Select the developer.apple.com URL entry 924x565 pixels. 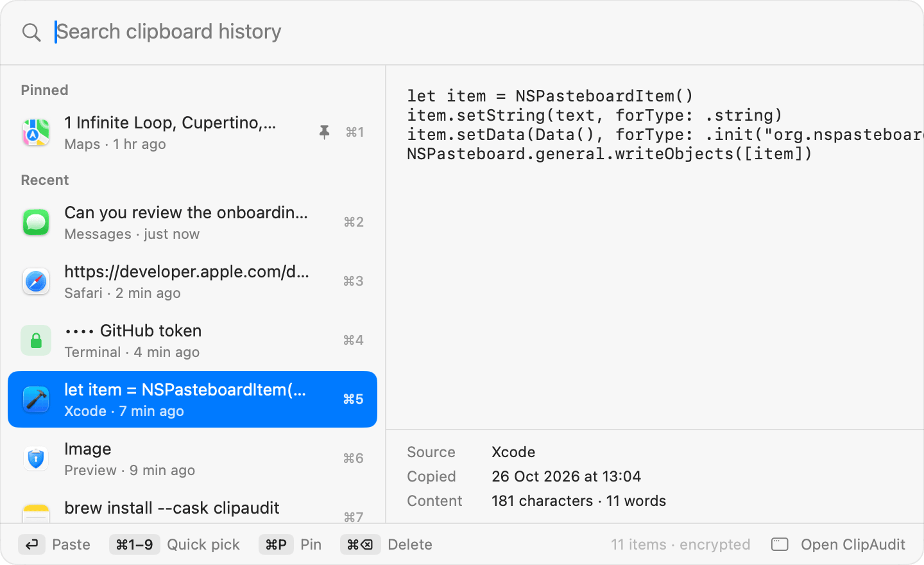(x=193, y=281)
